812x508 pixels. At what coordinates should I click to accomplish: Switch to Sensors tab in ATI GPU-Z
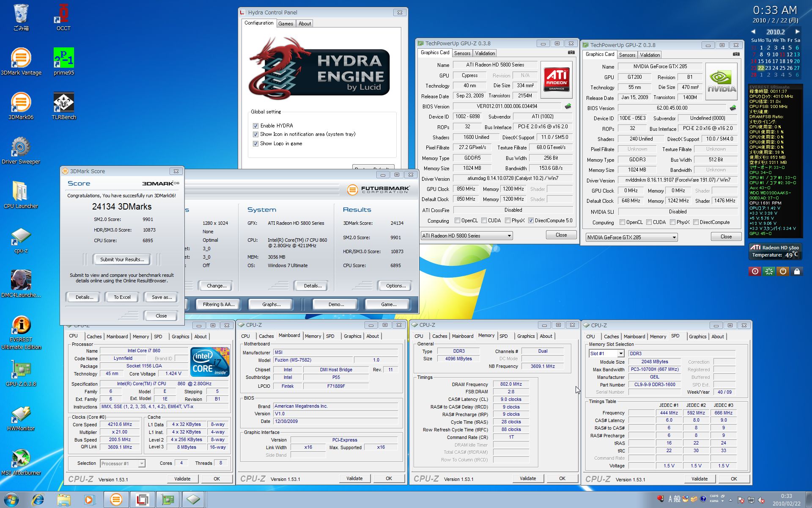point(462,53)
